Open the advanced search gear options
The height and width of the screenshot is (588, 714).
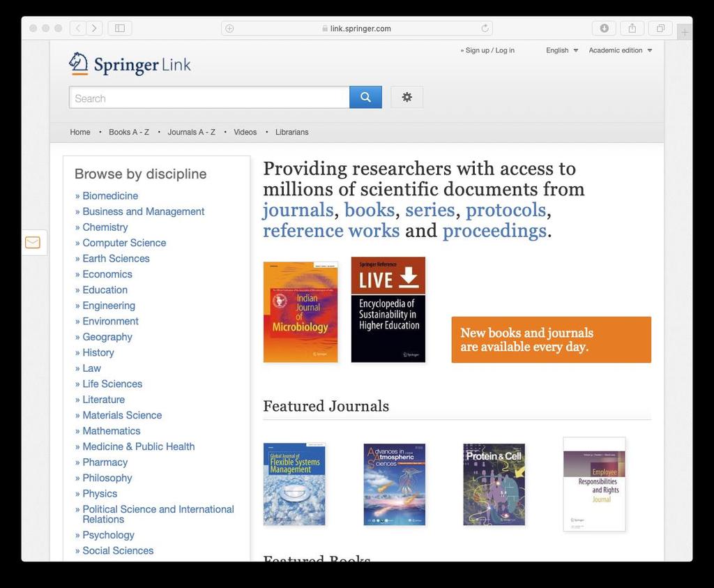click(407, 97)
